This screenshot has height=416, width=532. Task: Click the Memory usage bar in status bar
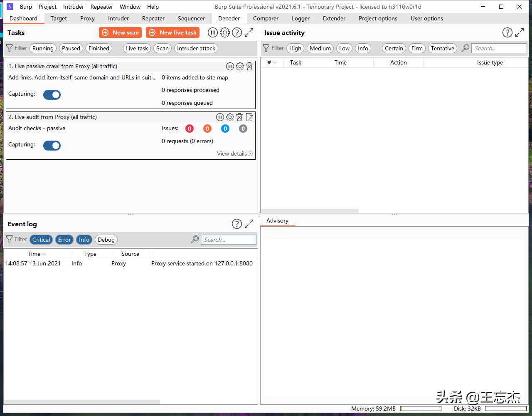coord(420,409)
